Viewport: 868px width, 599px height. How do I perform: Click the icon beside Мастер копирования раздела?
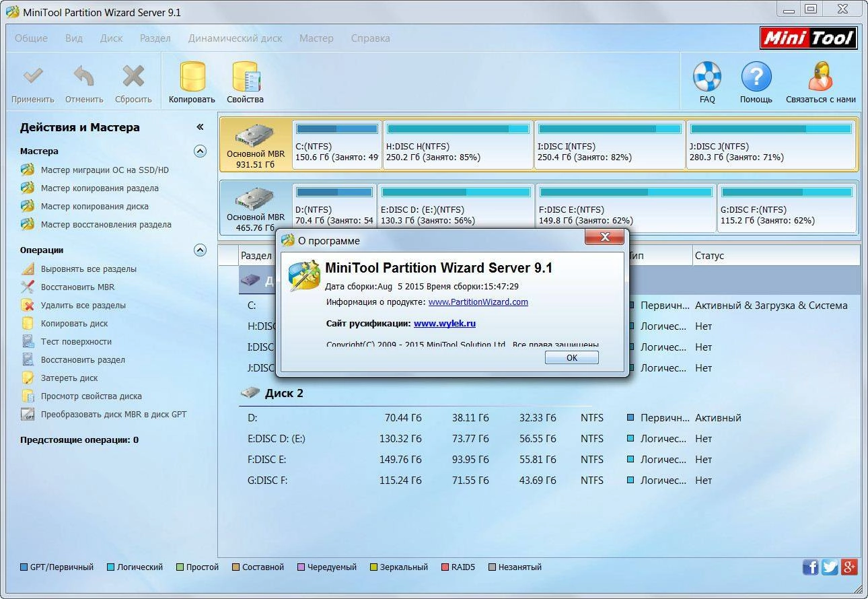pyautogui.click(x=28, y=188)
